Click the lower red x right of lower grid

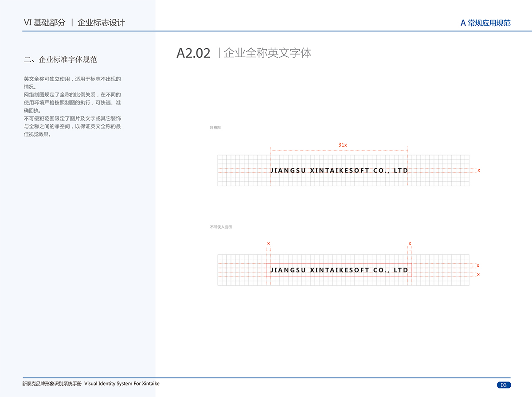(x=478, y=275)
